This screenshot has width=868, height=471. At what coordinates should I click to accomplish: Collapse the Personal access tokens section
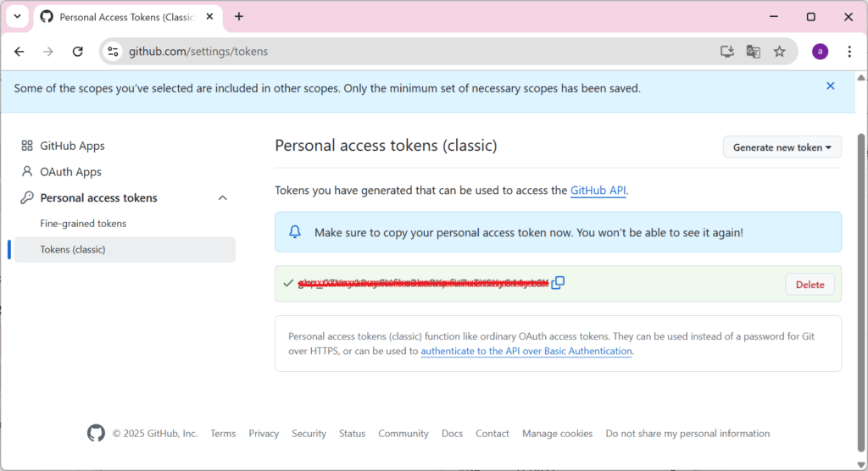click(223, 198)
